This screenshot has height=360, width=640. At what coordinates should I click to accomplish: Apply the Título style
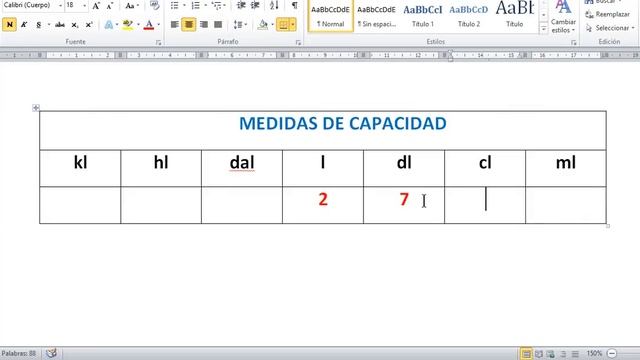tap(515, 16)
